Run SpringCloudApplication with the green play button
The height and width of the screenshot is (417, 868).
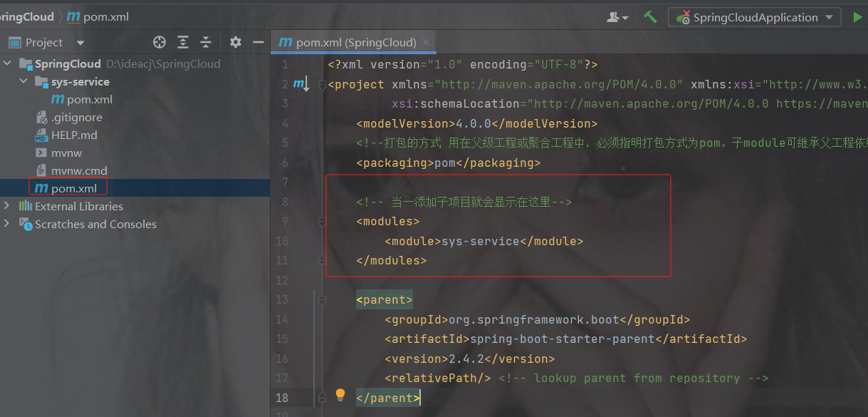[857, 17]
